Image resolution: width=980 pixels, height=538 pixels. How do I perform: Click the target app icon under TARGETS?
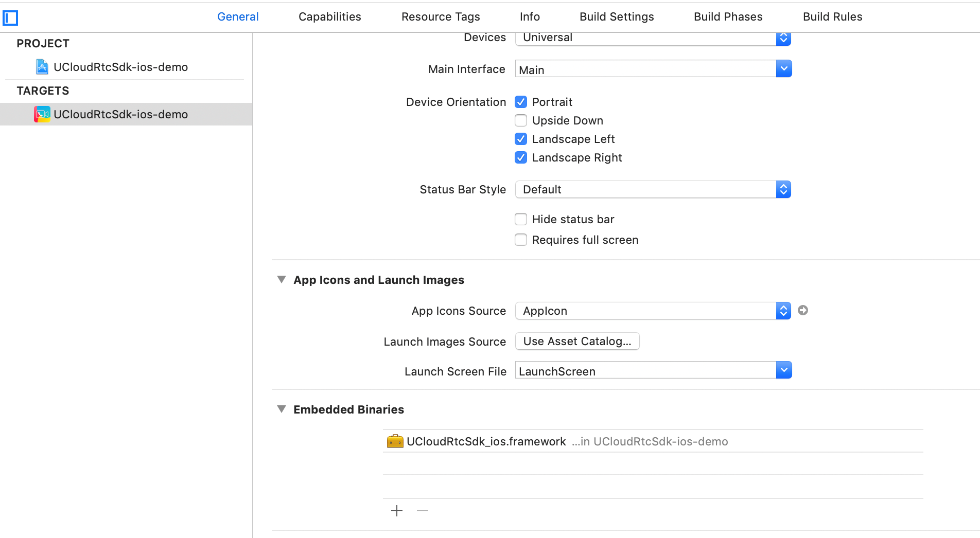(42, 114)
